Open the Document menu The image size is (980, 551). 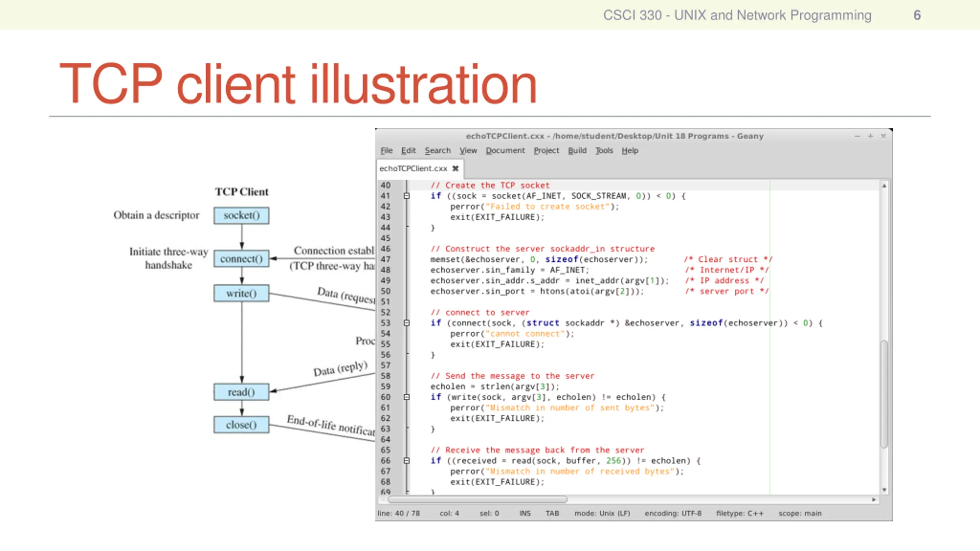[x=505, y=150]
